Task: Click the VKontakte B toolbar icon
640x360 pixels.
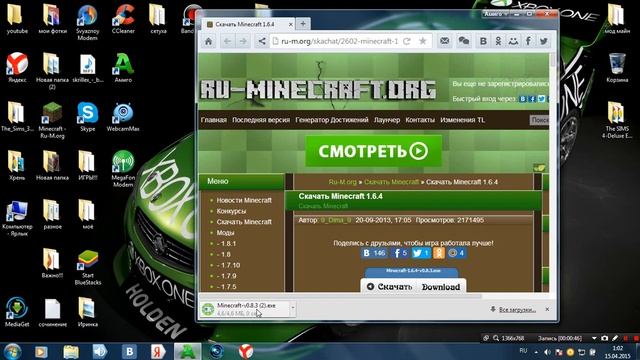Action: coord(483,41)
